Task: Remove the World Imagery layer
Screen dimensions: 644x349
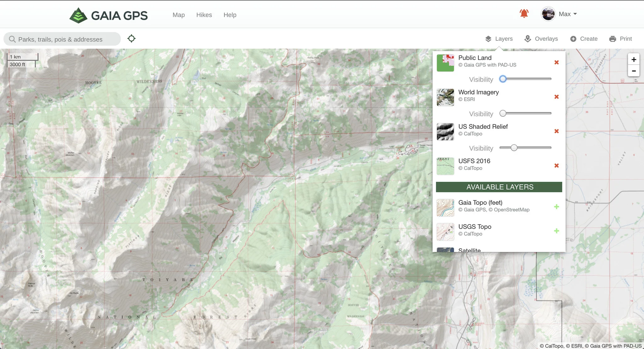Action: (x=557, y=97)
